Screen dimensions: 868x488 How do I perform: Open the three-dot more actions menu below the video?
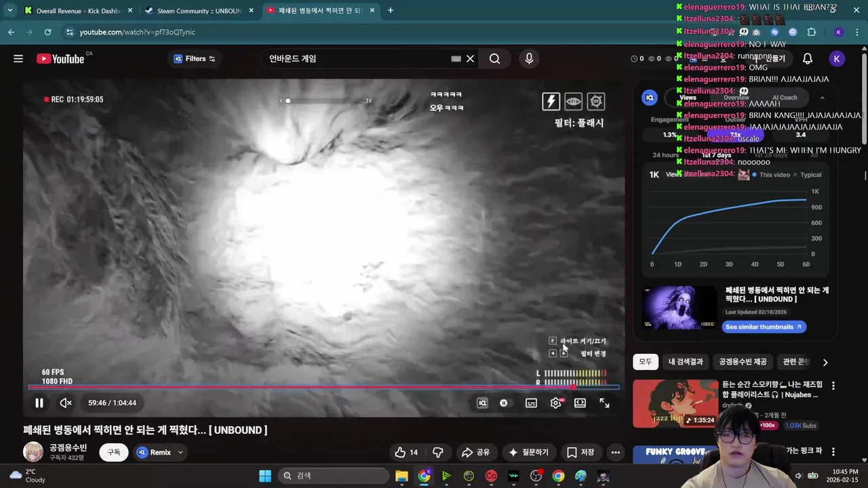pyautogui.click(x=615, y=452)
